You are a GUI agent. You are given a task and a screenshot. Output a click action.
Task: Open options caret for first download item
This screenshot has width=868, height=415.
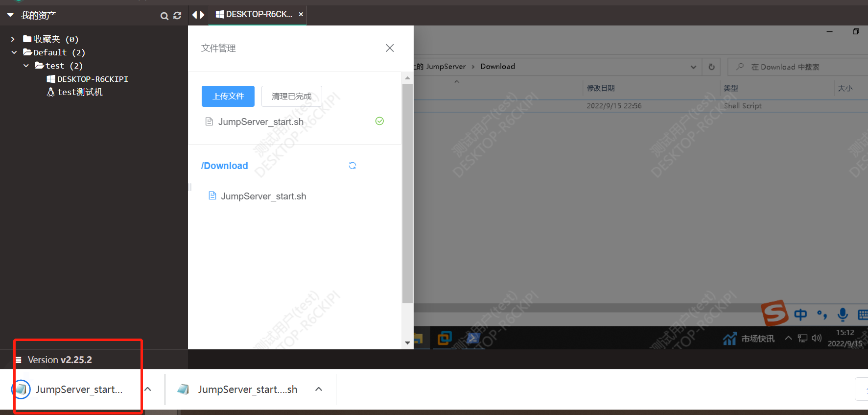[148, 389]
